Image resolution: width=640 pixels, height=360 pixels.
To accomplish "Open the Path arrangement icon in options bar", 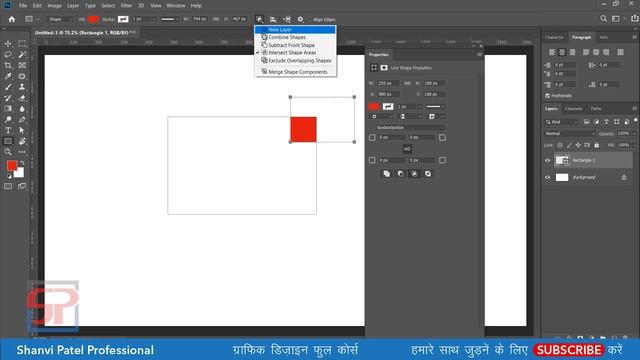I will click(287, 19).
